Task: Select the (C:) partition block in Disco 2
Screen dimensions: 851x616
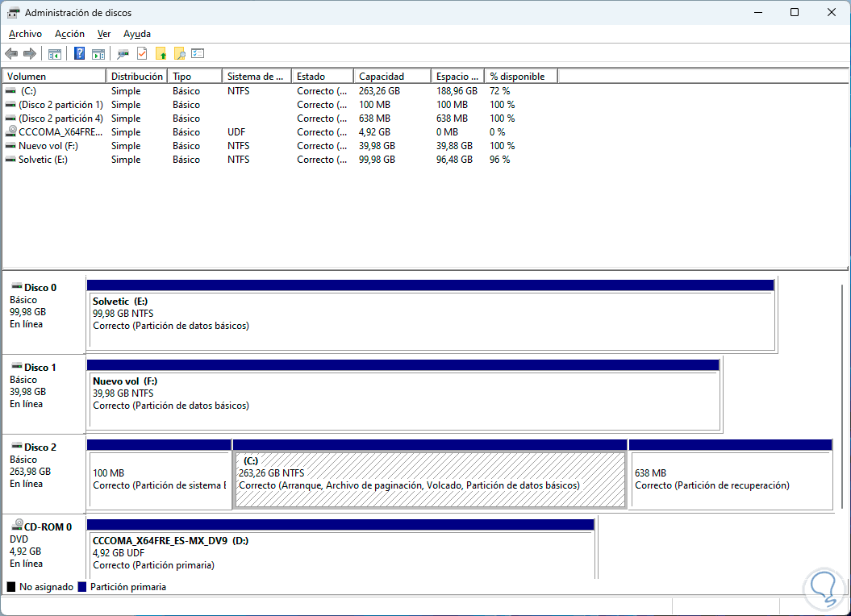Action: [x=429, y=479]
